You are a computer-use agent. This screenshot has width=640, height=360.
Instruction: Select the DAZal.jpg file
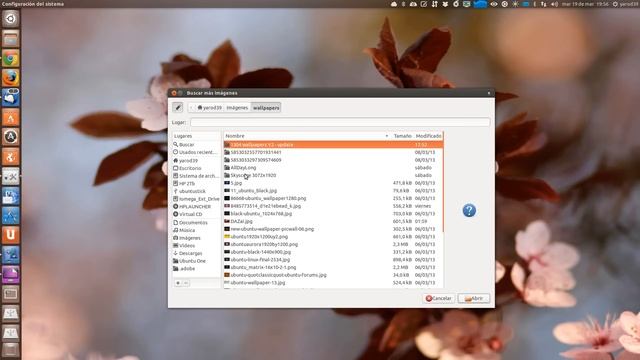coord(333,221)
